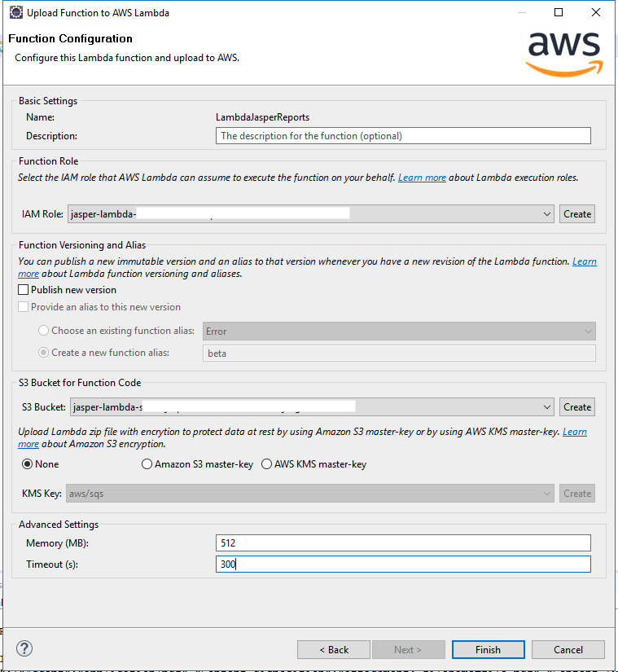Screen dimensions: 618x672
Task: Maximize the Upload Function dialog
Action: [x=559, y=12]
